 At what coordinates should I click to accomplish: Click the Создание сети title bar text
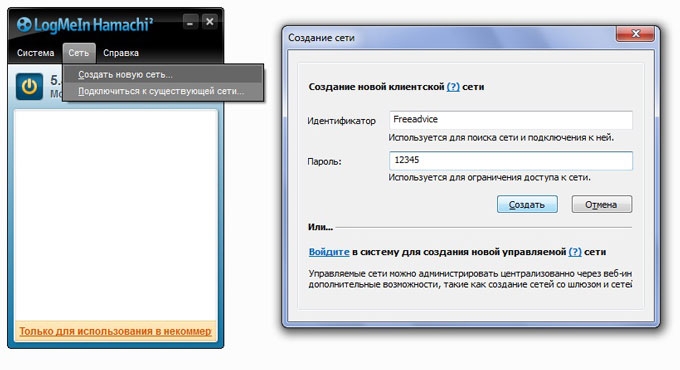coord(321,38)
